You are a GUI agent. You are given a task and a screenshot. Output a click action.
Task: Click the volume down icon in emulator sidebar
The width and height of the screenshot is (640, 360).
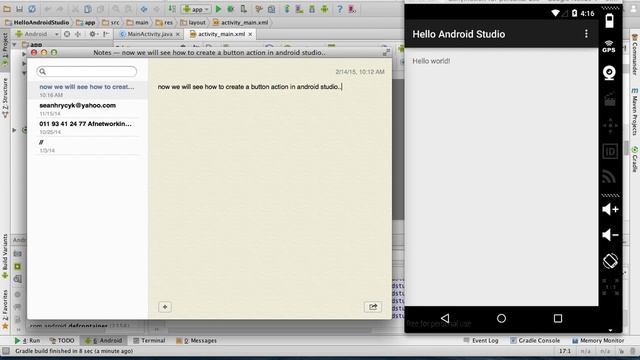tap(610, 235)
